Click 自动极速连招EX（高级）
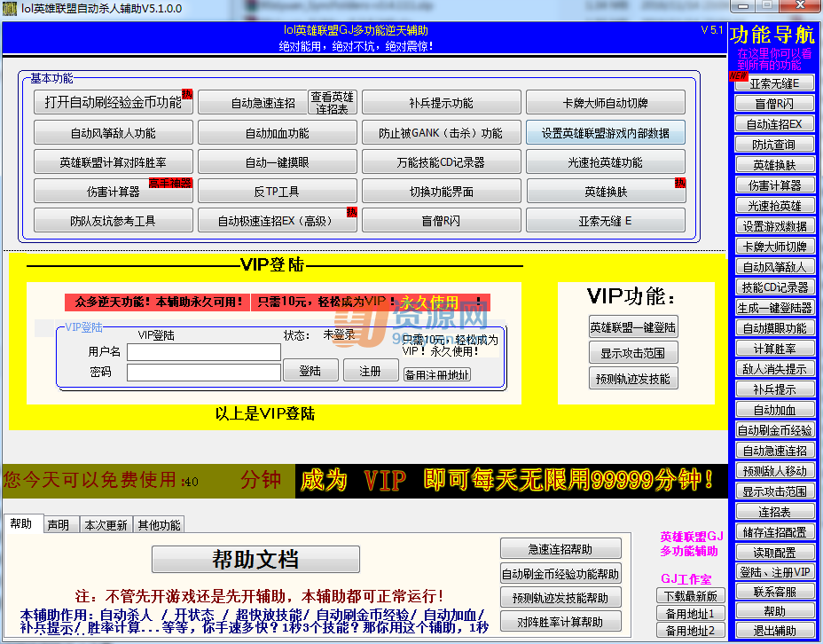 pyautogui.click(x=278, y=221)
